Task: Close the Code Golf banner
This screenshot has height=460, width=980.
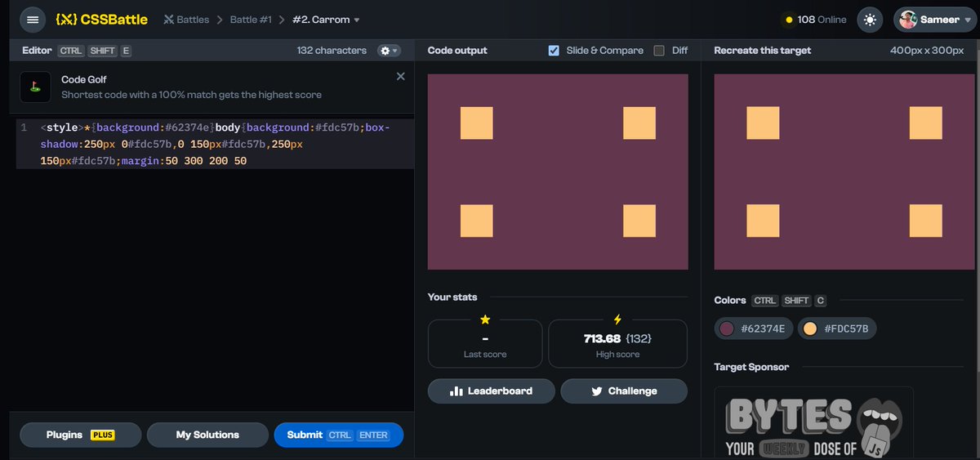Action: [400, 76]
